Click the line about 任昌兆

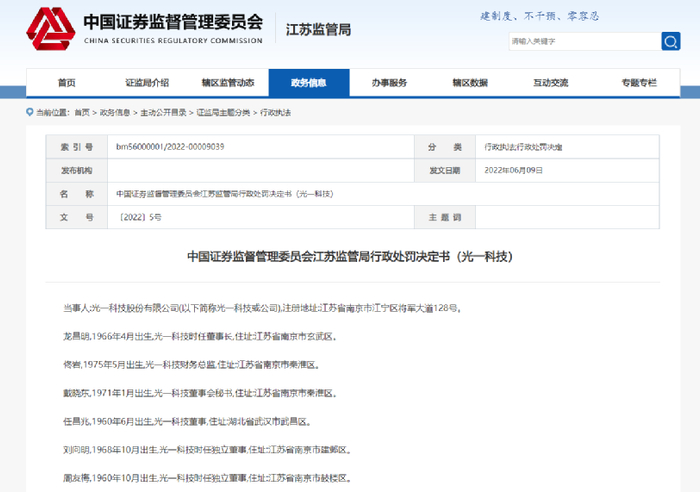pos(187,421)
